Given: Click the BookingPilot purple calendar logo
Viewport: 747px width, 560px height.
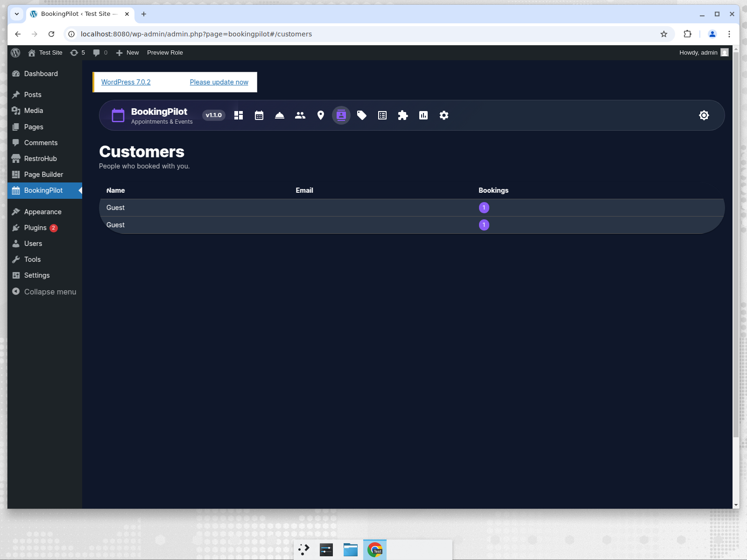Looking at the screenshot, I should (118, 115).
